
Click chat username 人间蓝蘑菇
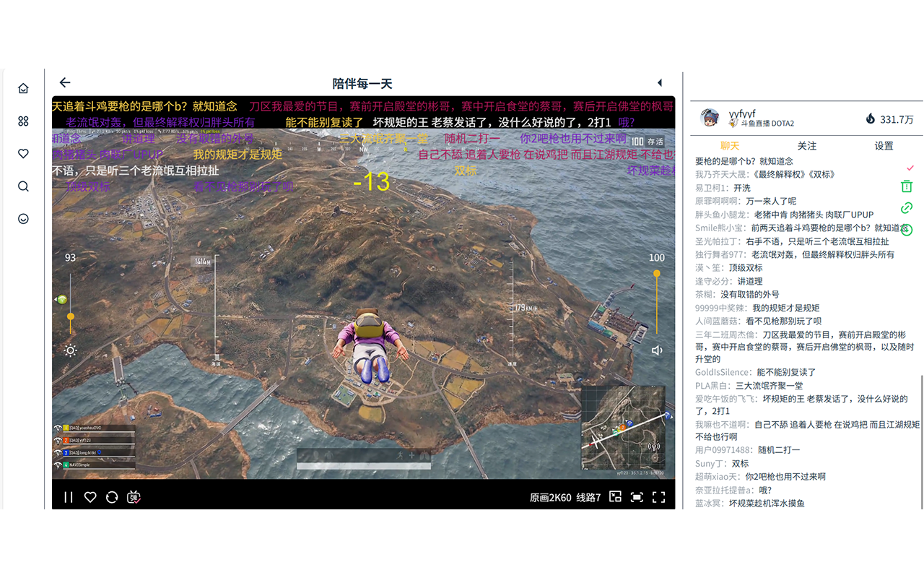tap(718, 321)
